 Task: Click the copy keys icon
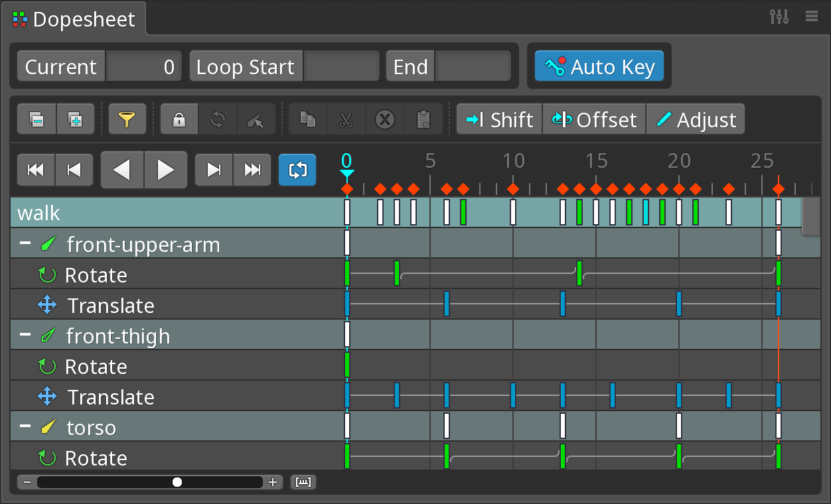(308, 120)
